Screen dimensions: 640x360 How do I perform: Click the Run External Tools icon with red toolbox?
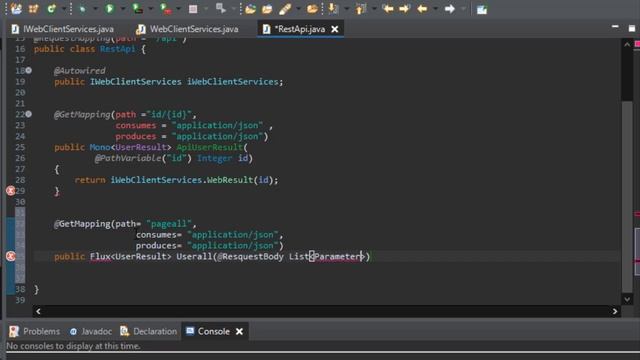click(x=166, y=9)
